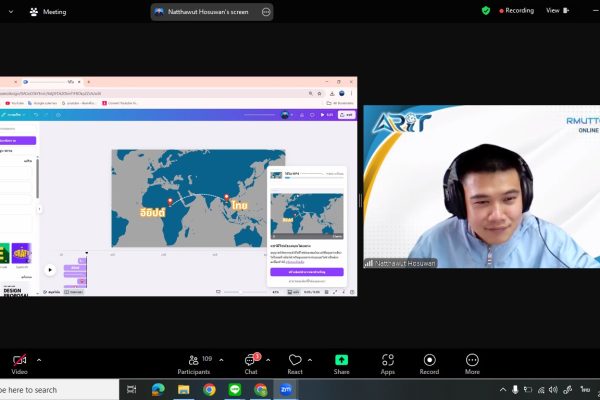Click the fullscreen icon in Canva bottom bar
This screenshot has width=600, height=400.
tap(335, 292)
